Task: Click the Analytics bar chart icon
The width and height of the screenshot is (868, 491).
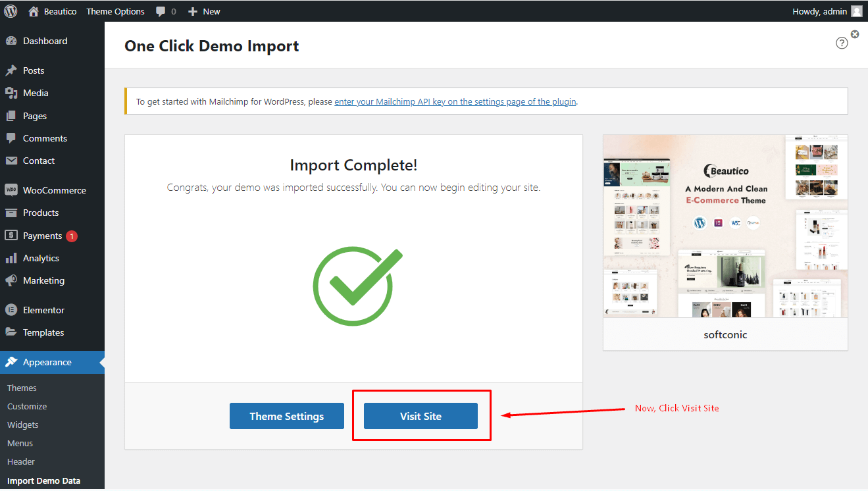Action: tap(11, 258)
